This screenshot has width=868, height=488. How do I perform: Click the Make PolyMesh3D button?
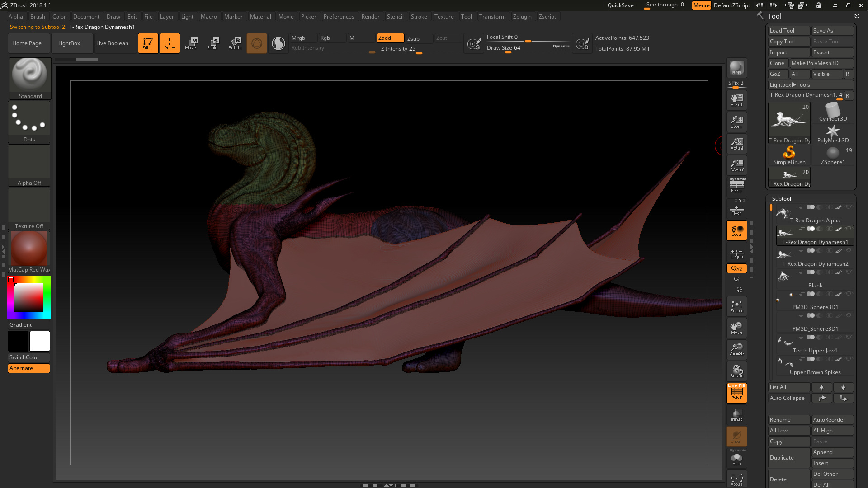821,63
